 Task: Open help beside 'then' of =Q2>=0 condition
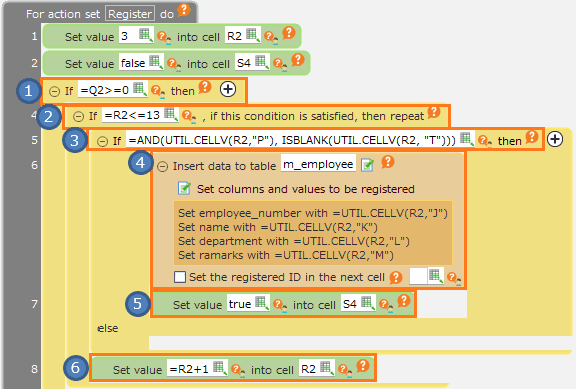(205, 87)
